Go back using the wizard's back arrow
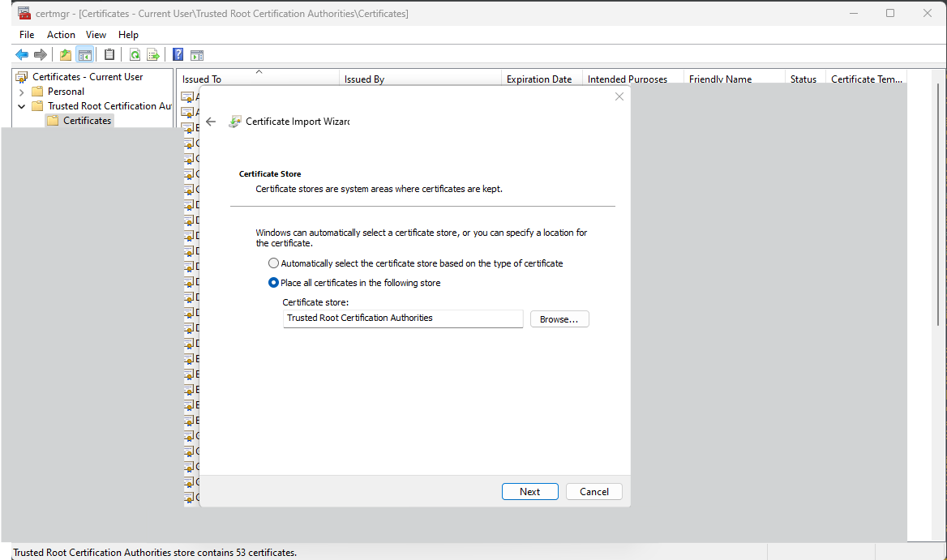Viewport: 947px width, 560px height. click(211, 122)
